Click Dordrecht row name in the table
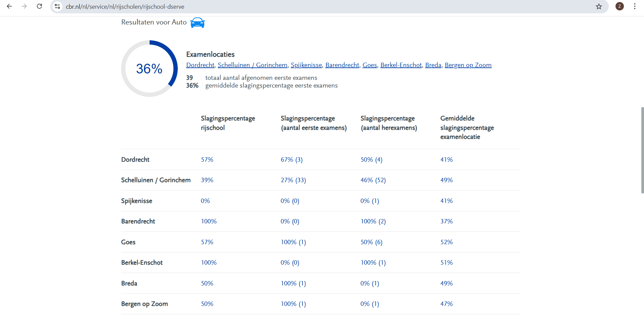The height and width of the screenshot is (322, 644). click(x=135, y=160)
